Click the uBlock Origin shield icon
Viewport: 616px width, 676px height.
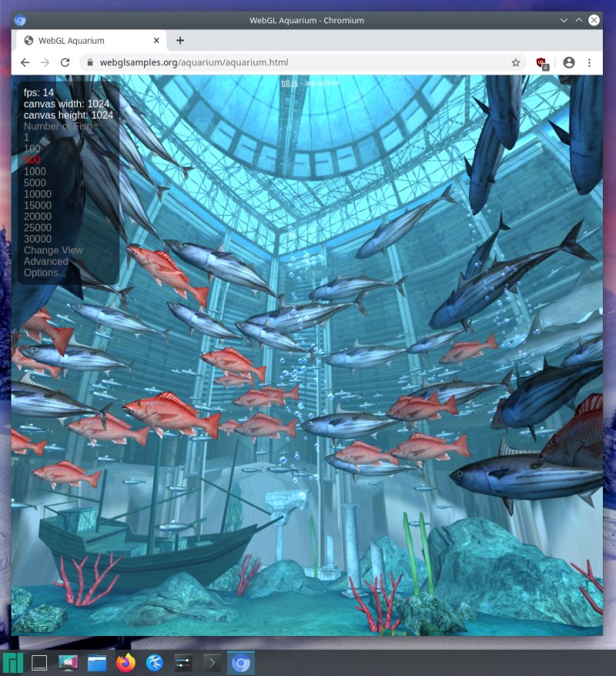pyautogui.click(x=541, y=62)
